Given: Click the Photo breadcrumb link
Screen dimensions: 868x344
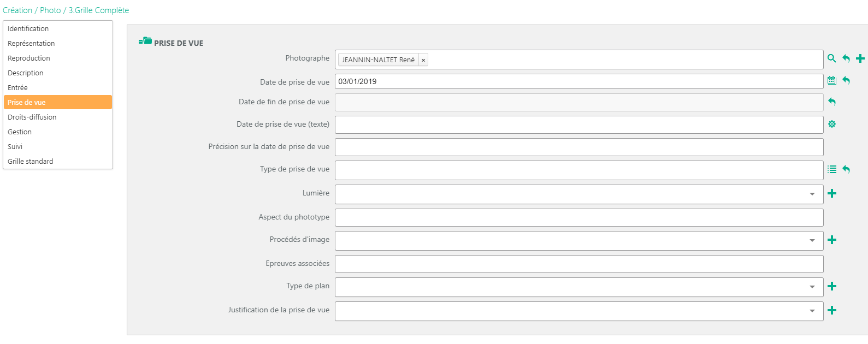Looking at the screenshot, I should tap(50, 10).
